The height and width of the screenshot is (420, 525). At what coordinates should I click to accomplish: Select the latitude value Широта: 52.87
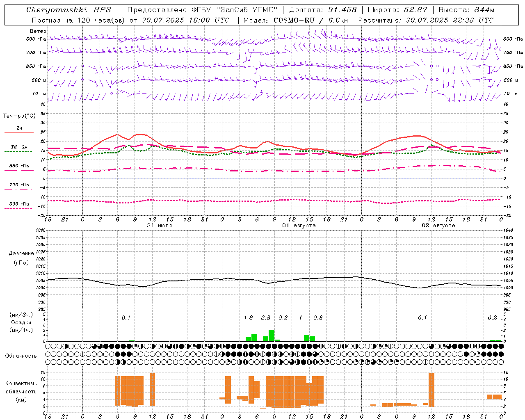pos(397,10)
